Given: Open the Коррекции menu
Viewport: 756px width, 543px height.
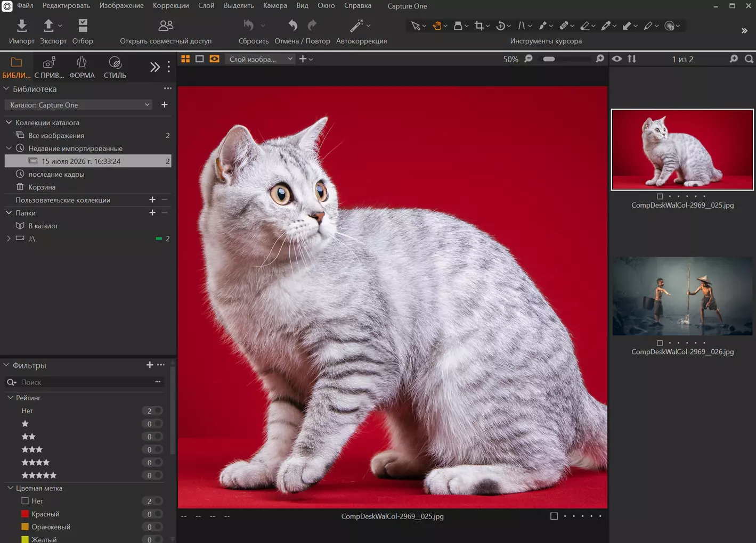Looking at the screenshot, I should (x=170, y=6).
